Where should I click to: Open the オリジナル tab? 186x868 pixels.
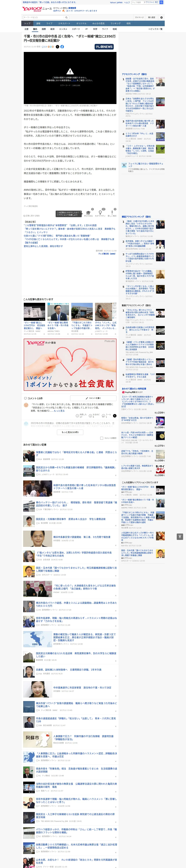click(81, 23)
